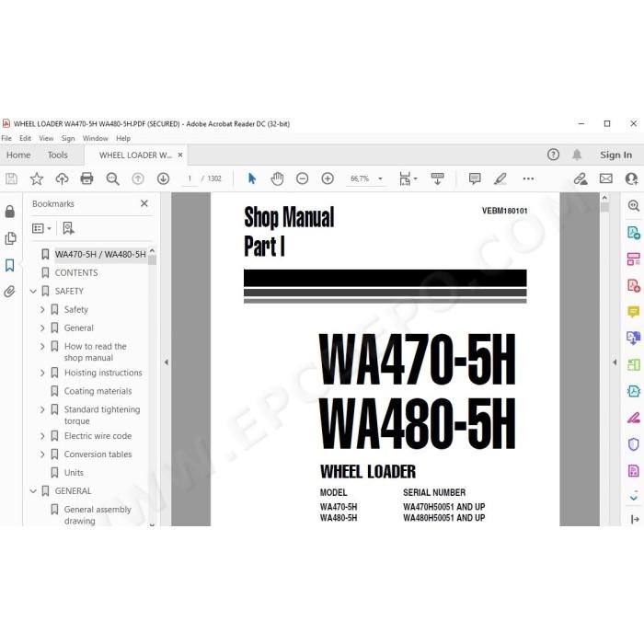Click the upload to cloud icon
644x644 pixels.
[x=62, y=178]
